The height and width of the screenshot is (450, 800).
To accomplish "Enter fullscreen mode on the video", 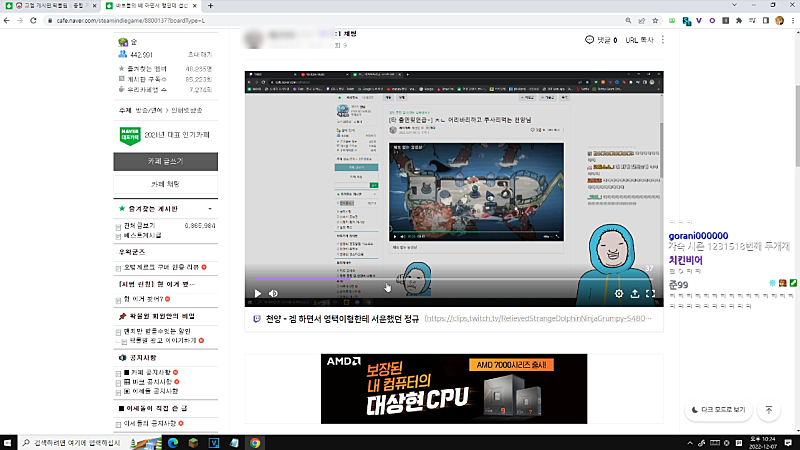I will [x=651, y=294].
